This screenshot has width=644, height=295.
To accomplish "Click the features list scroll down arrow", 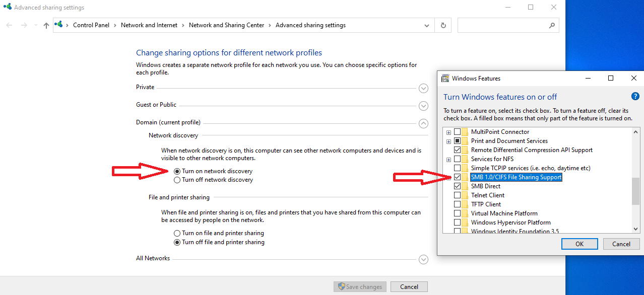I will 635,229.
